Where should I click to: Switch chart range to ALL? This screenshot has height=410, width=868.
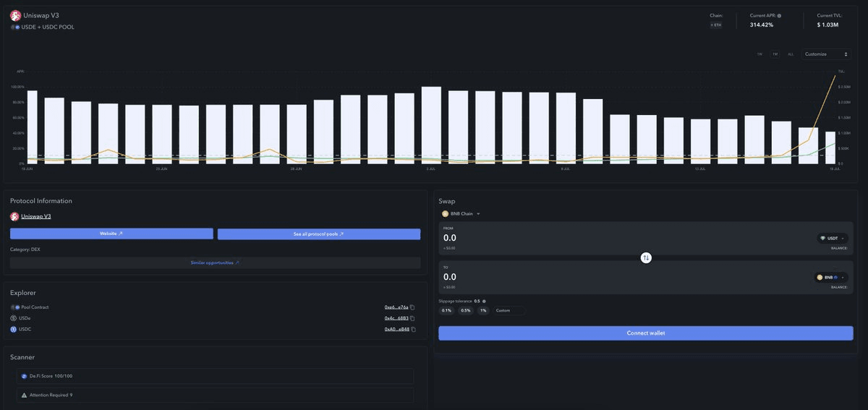(791, 54)
